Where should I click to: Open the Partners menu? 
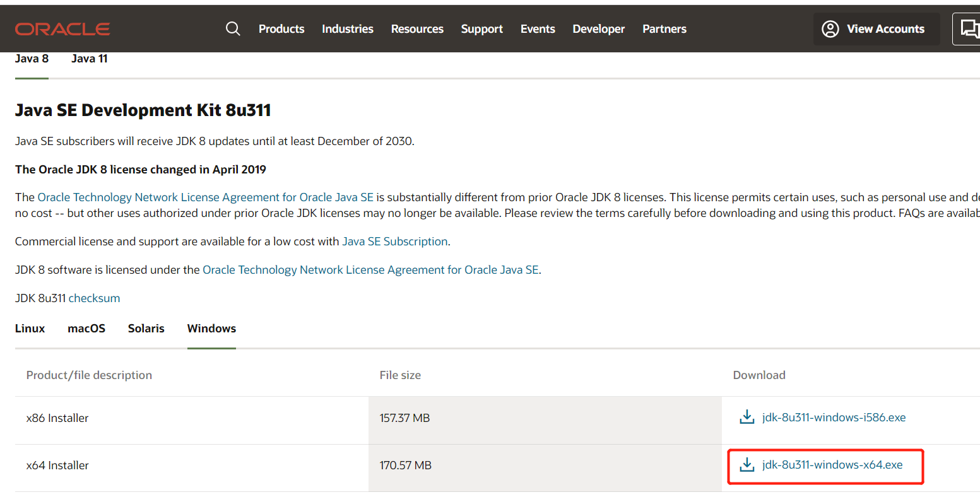664,29
